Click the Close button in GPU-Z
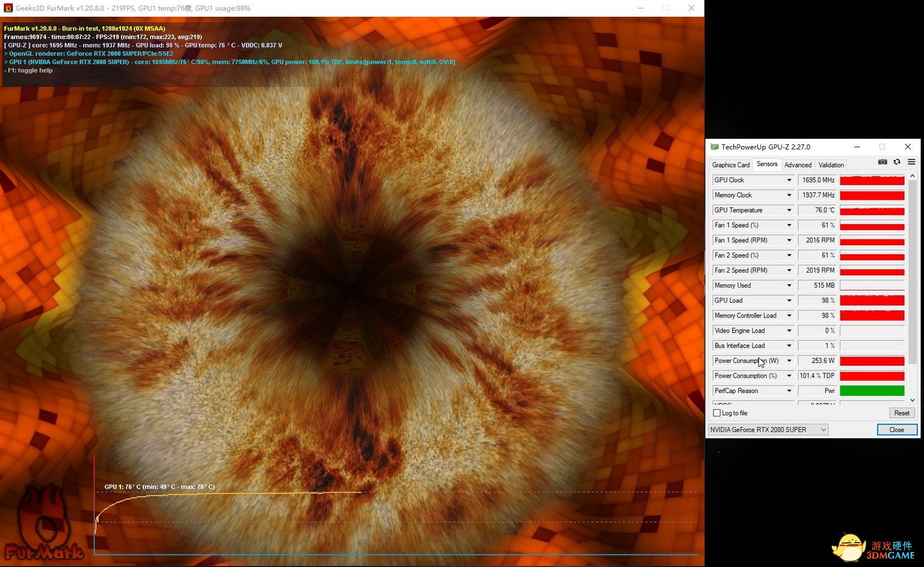 point(897,430)
